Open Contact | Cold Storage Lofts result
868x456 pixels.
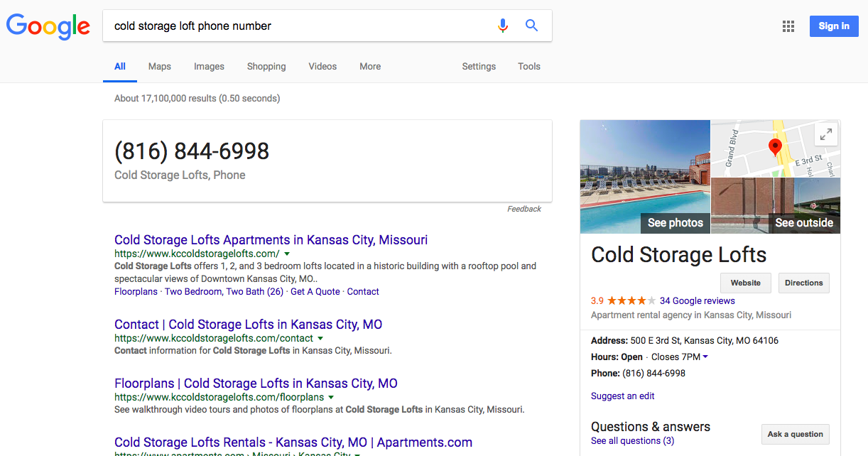(x=248, y=325)
